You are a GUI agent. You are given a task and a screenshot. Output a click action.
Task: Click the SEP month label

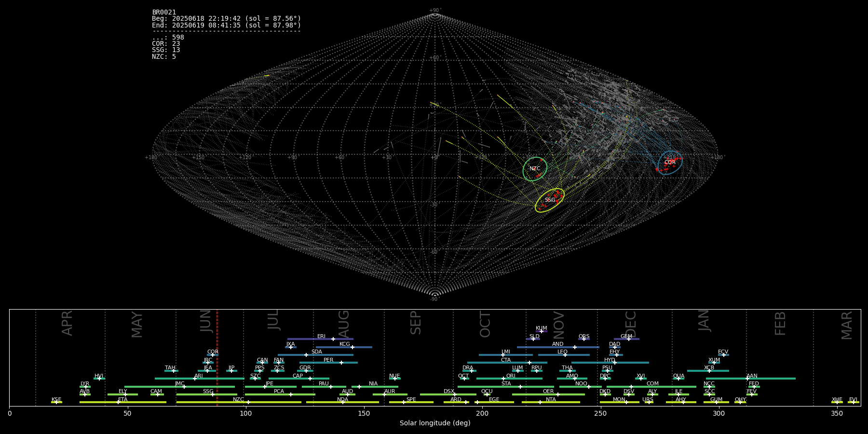(416, 323)
